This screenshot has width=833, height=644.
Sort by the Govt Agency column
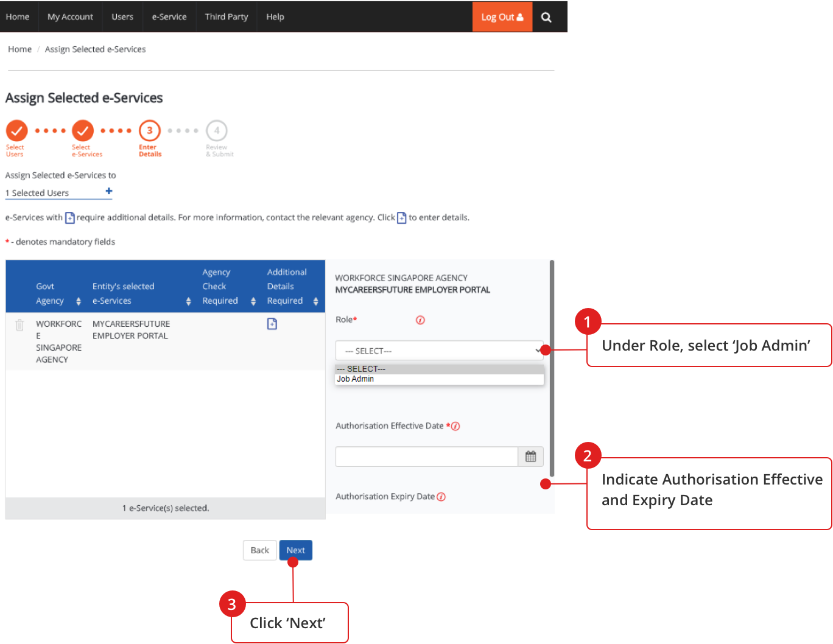pos(79,301)
